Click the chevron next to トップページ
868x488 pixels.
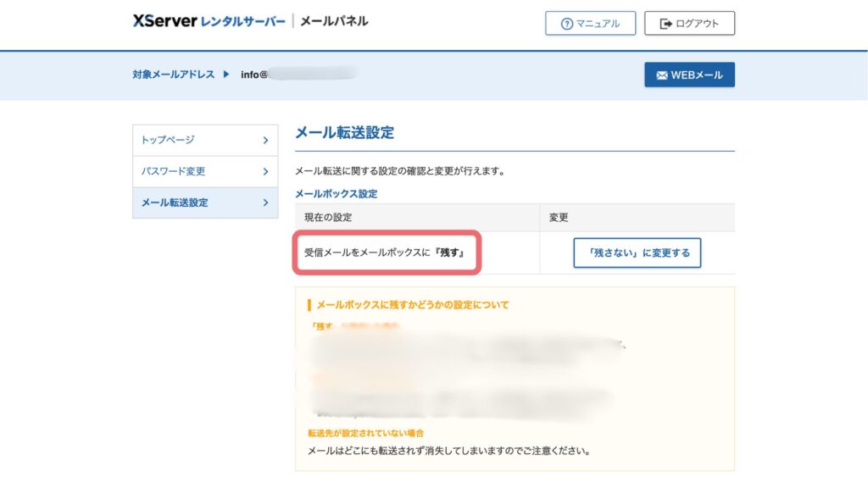(x=265, y=140)
